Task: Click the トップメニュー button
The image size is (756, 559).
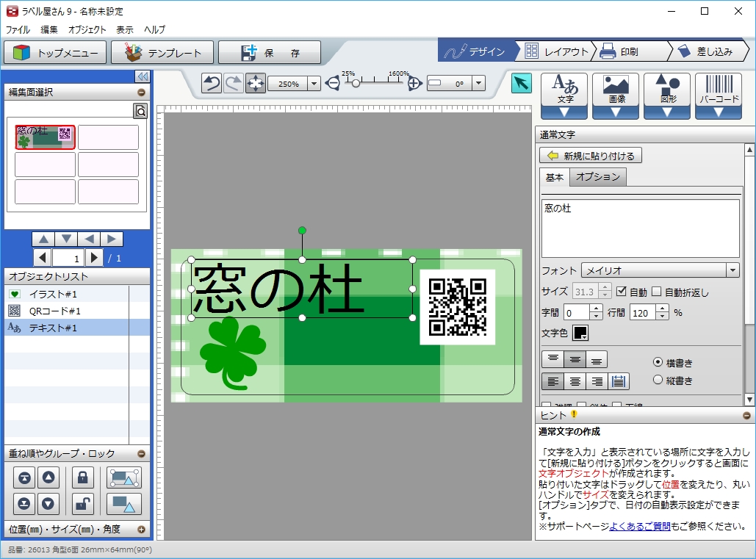Action: 55,53
